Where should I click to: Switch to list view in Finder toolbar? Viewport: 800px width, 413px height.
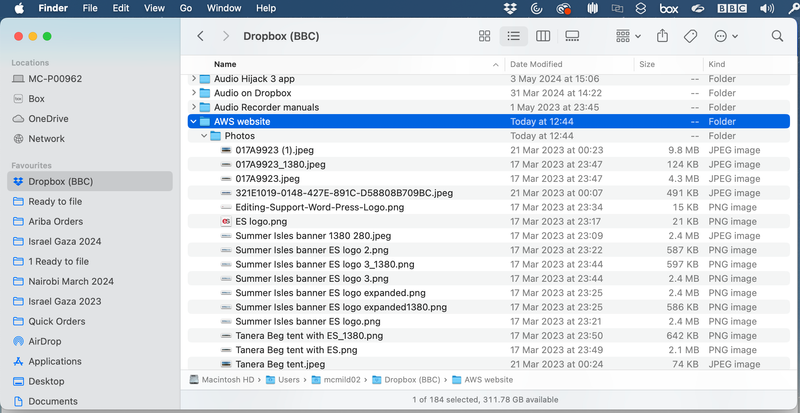(513, 36)
